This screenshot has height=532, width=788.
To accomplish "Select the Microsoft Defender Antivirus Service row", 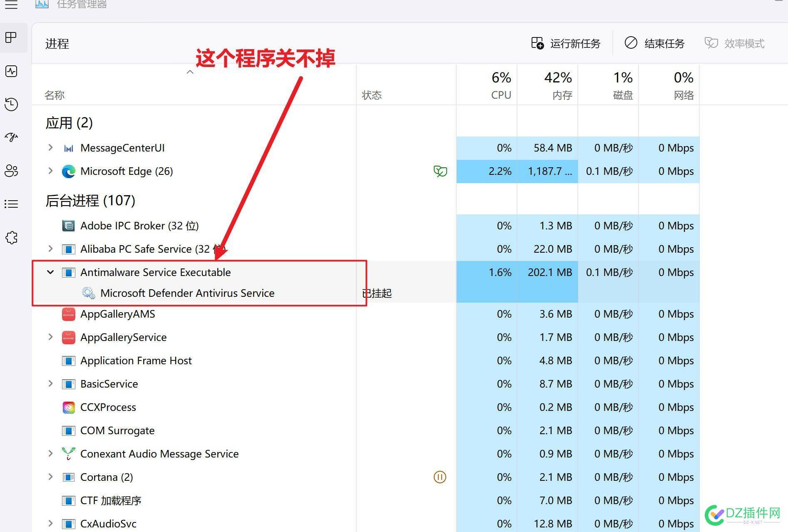I will coord(365,293).
